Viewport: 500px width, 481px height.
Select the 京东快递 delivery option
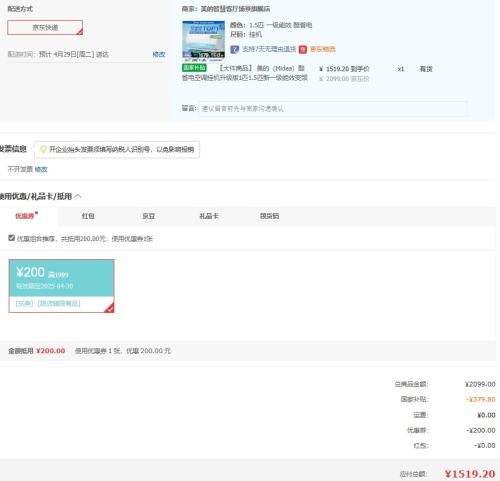(45, 27)
